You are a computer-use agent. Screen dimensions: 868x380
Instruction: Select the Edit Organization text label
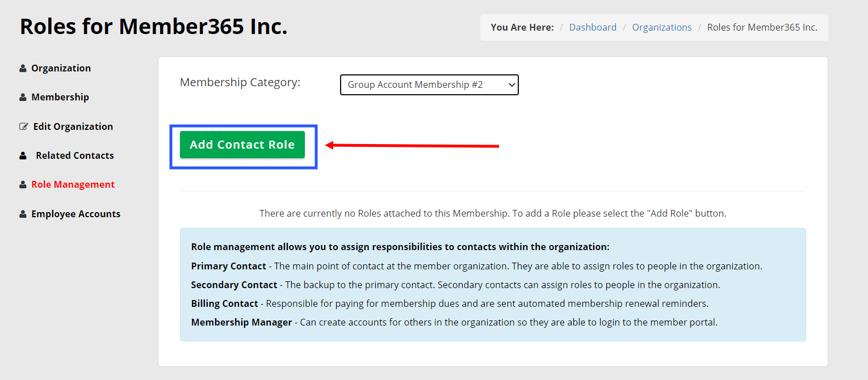tap(73, 126)
